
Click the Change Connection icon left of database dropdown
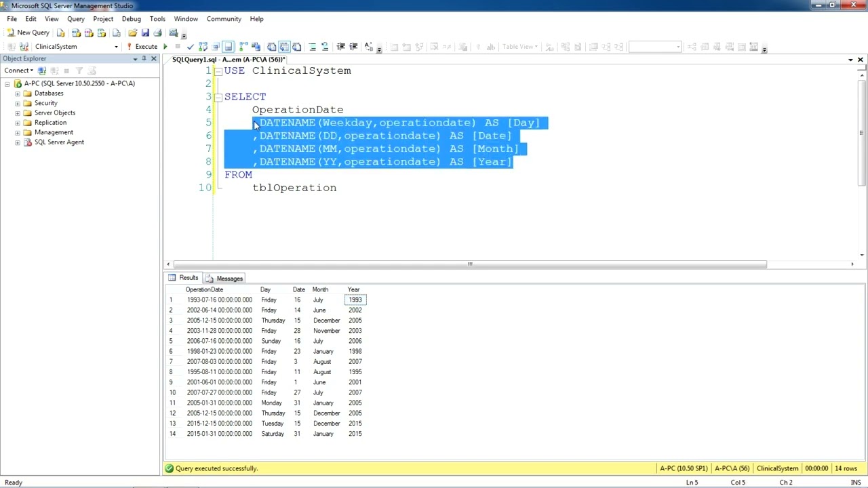coord(24,47)
